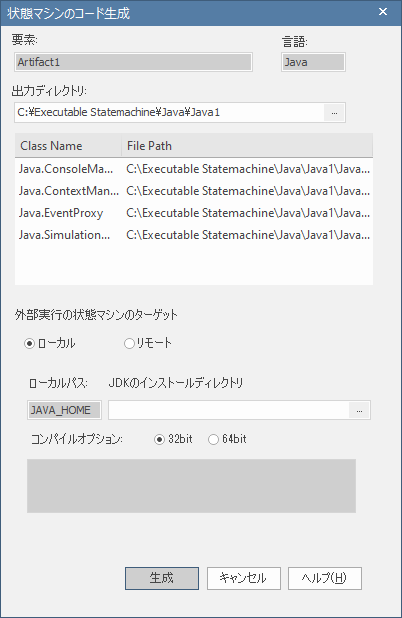
Task: Click the output directory path field
Action: coord(169,113)
